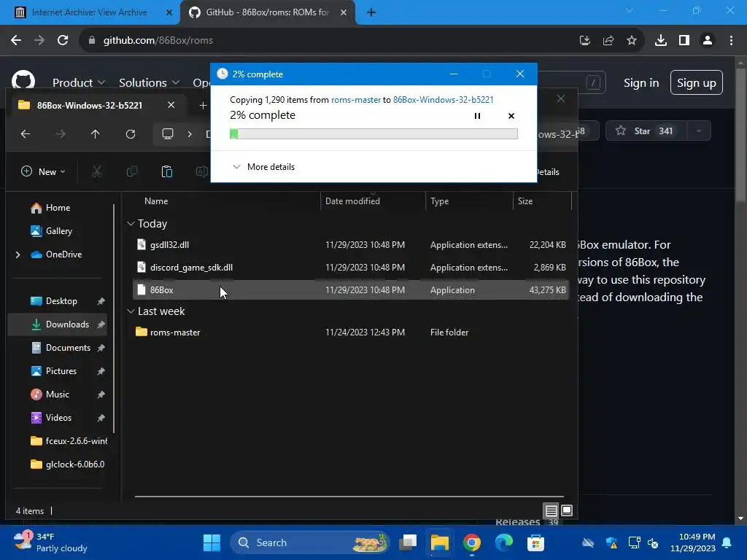Reload the GitHub page in Chrome
Image resolution: width=747 pixels, height=560 pixels.
click(x=63, y=41)
